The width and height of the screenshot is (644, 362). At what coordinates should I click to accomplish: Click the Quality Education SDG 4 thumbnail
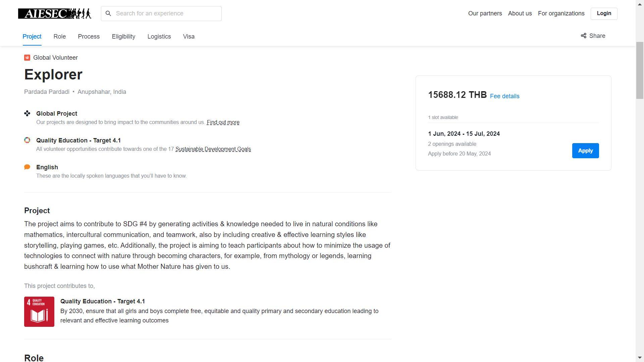tap(39, 312)
